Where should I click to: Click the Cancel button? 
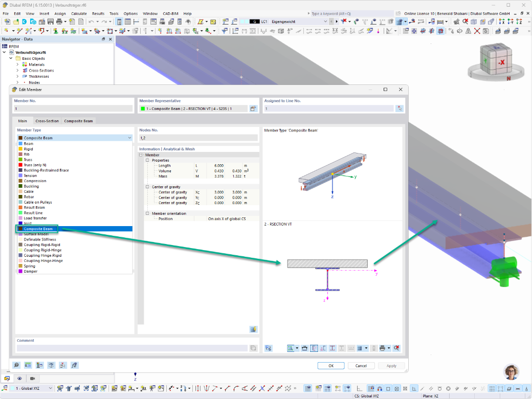[361, 366]
